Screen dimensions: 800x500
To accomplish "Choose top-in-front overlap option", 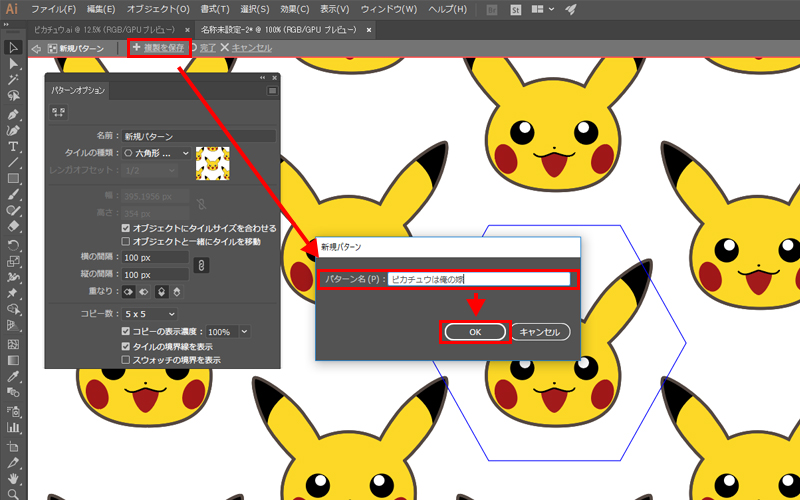I will 161,292.
